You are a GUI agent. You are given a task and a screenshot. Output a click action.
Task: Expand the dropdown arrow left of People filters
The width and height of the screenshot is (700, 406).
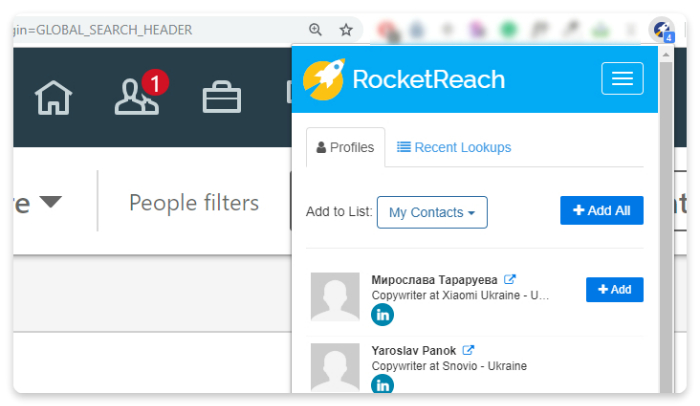click(50, 201)
